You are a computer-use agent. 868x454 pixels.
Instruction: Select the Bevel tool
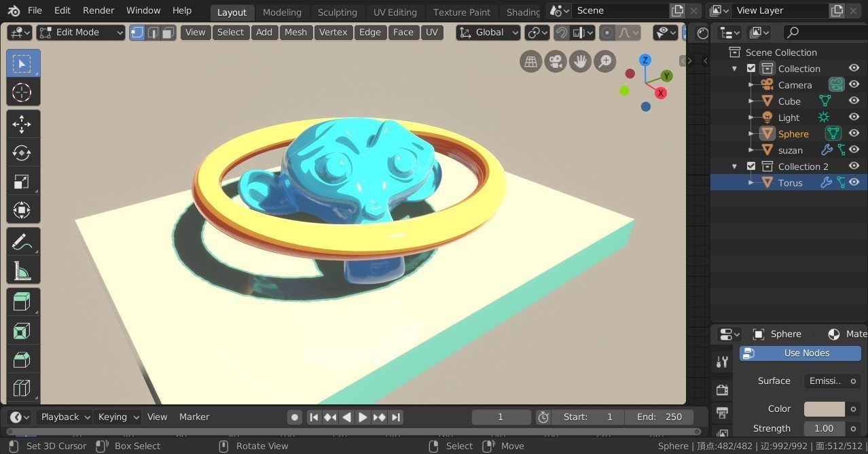point(23,359)
